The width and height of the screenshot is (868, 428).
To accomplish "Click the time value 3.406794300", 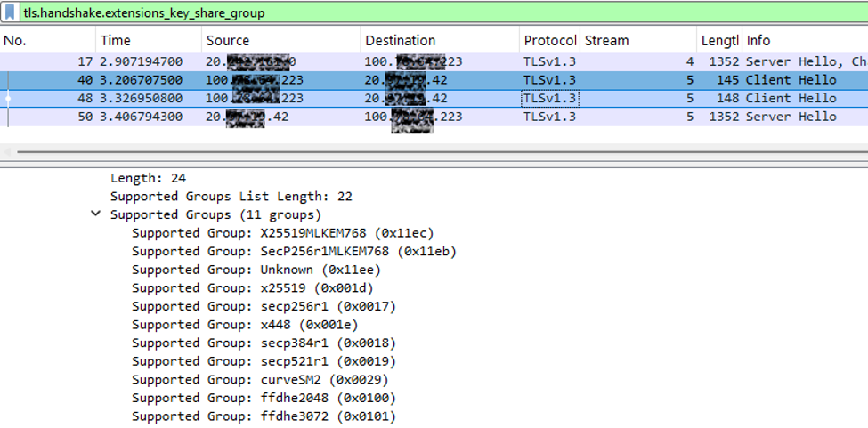I will click(x=142, y=117).
